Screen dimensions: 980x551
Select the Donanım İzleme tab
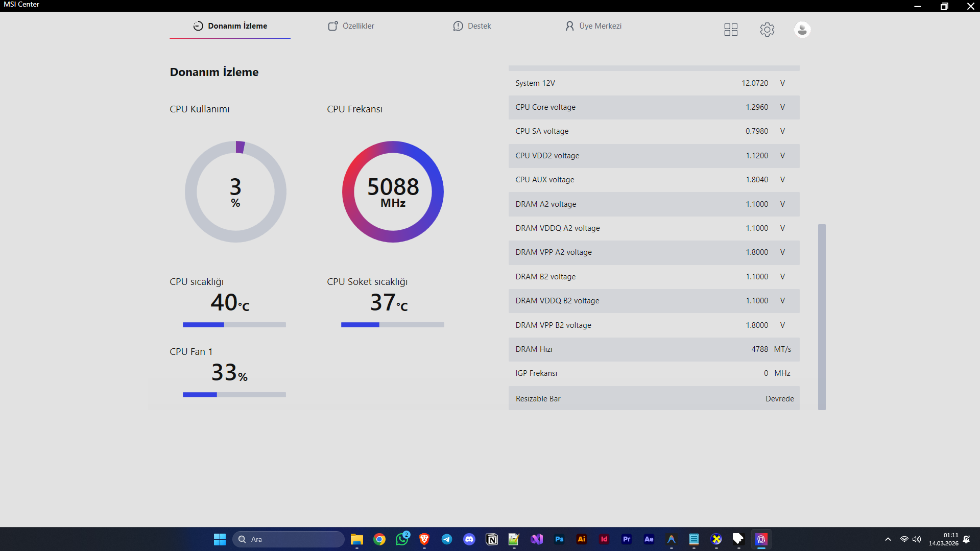click(230, 26)
